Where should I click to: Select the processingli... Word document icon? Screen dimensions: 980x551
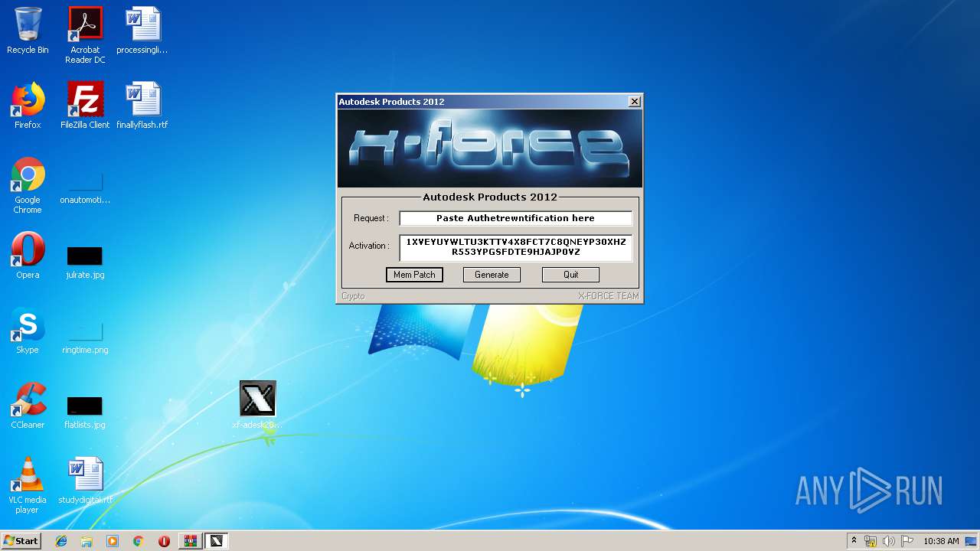click(x=142, y=31)
